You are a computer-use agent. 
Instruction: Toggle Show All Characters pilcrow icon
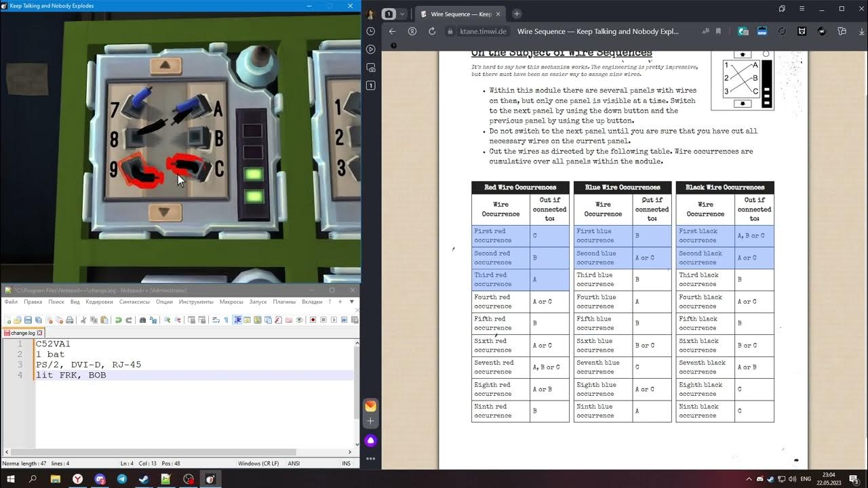(x=226, y=320)
